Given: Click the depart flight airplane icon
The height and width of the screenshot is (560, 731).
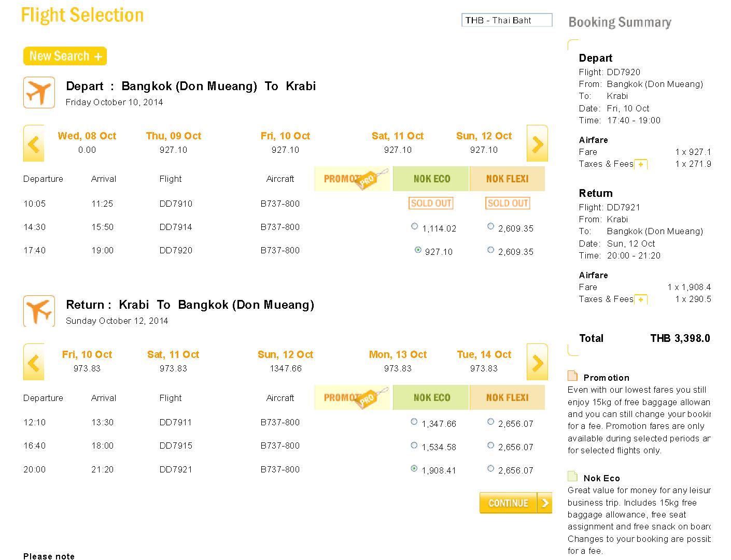Looking at the screenshot, I should 39,93.
